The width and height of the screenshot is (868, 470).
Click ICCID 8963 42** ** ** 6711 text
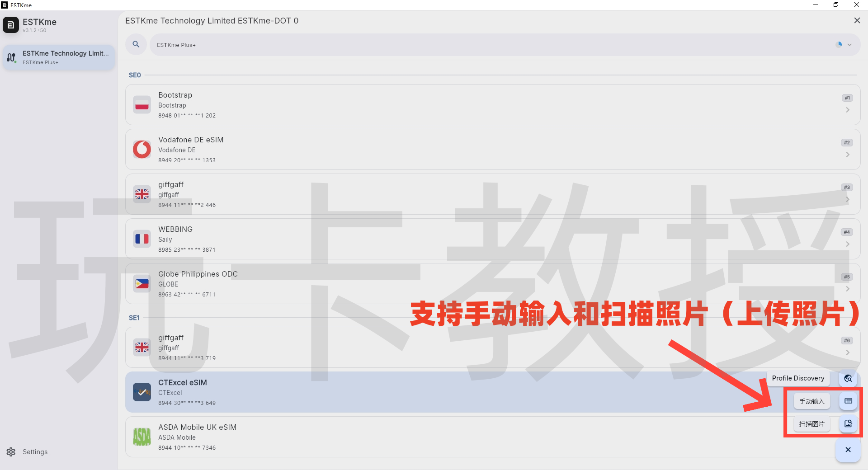(187, 294)
